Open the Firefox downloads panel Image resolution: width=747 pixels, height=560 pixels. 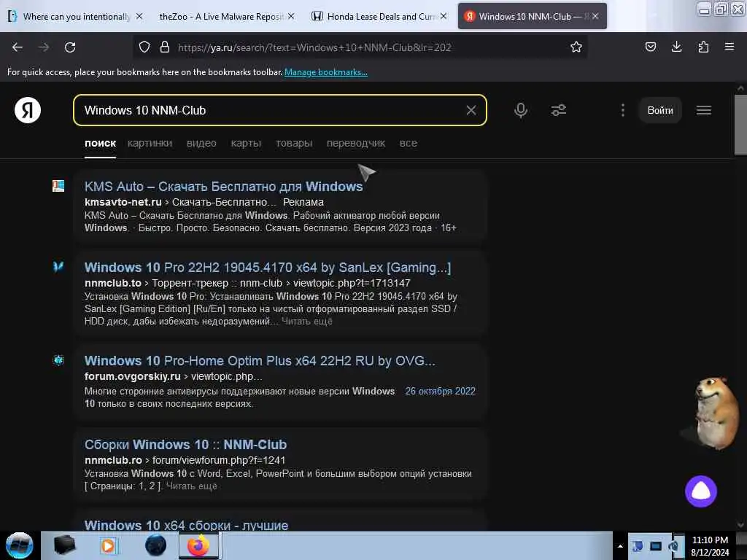coord(676,47)
